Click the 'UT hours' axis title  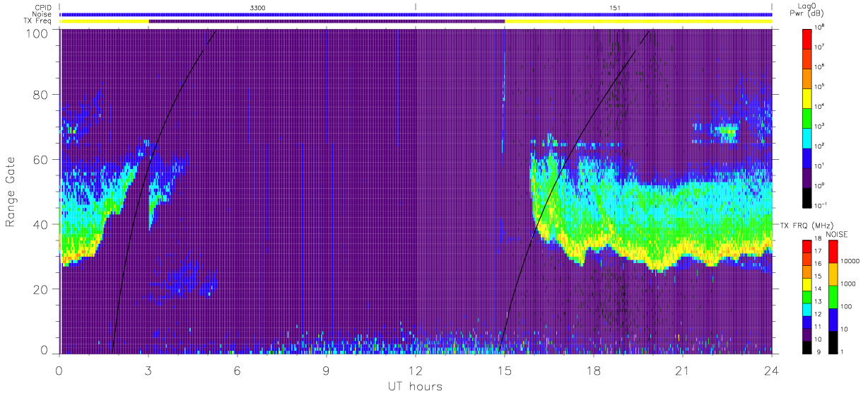[x=416, y=386]
